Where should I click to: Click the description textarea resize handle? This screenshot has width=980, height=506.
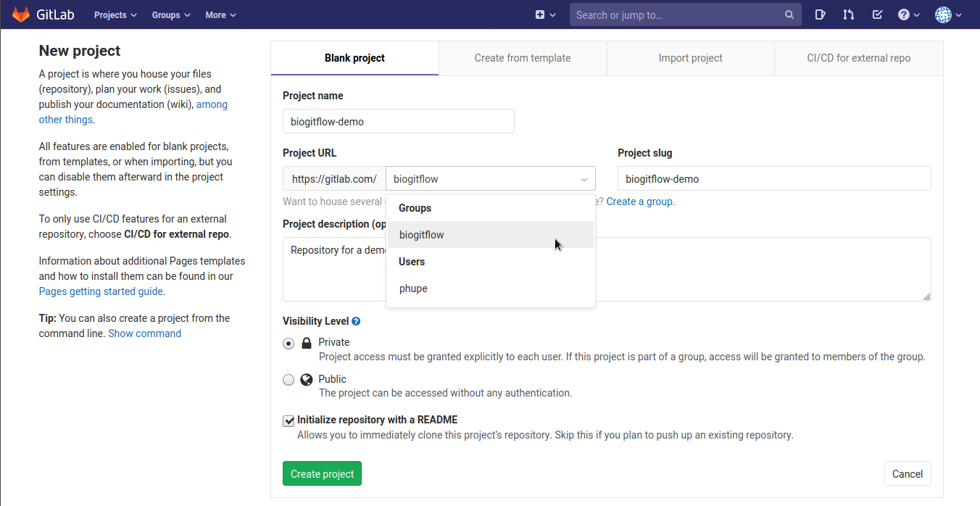click(x=926, y=296)
